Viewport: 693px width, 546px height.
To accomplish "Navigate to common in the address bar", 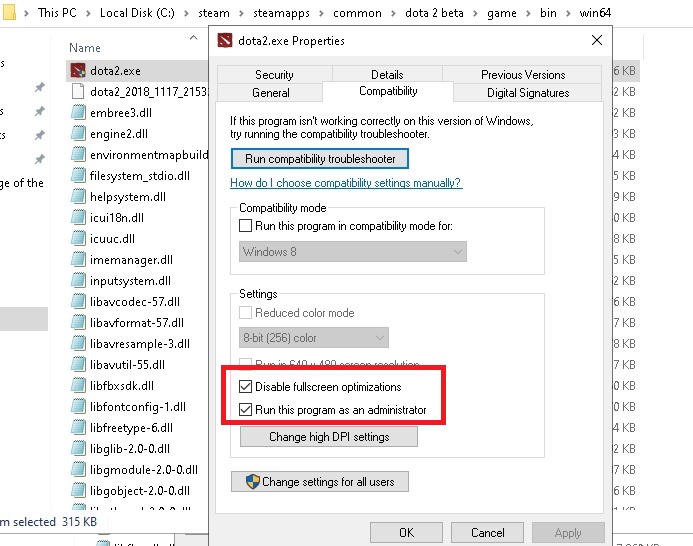I will point(357,13).
